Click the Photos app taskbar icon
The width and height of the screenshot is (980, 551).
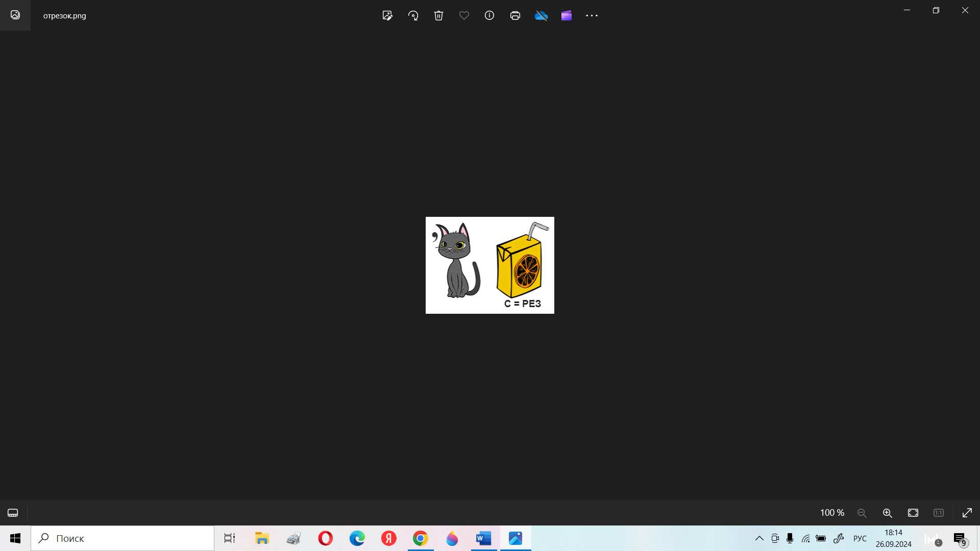[x=516, y=538]
